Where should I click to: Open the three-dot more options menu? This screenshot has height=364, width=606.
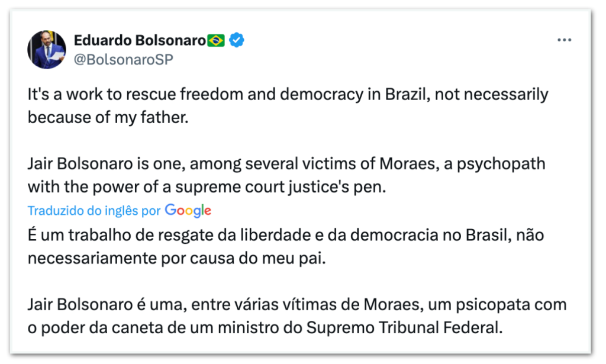(564, 40)
